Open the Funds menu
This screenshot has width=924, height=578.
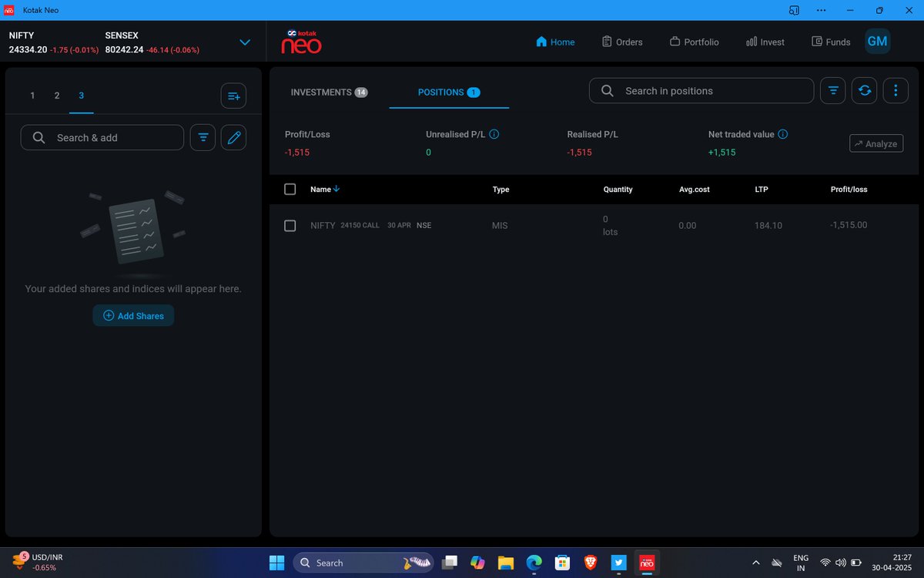pos(831,42)
